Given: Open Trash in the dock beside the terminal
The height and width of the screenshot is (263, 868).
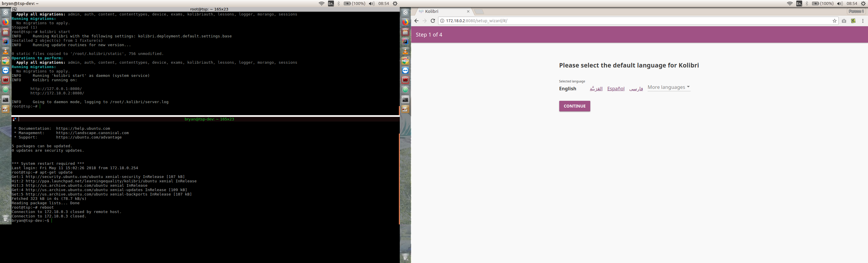Looking at the screenshot, I should click(x=5, y=219).
